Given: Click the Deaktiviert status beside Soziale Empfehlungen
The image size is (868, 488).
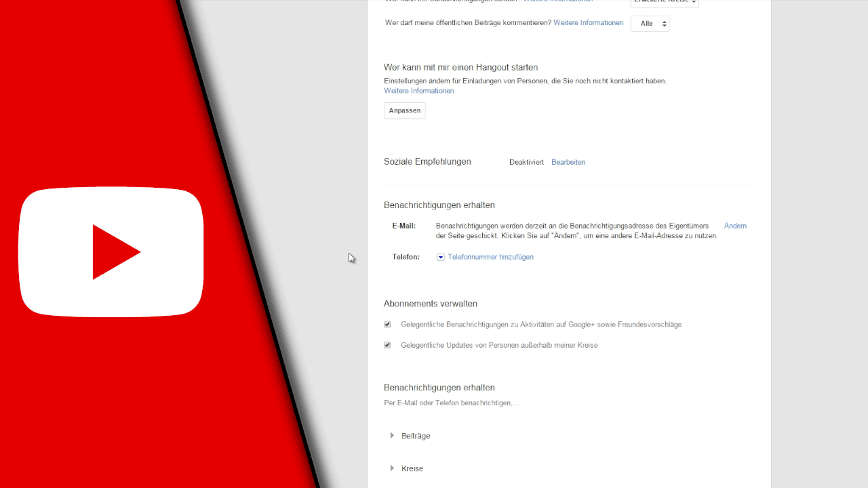Looking at the screenshot, I should (x=526, y=162).
